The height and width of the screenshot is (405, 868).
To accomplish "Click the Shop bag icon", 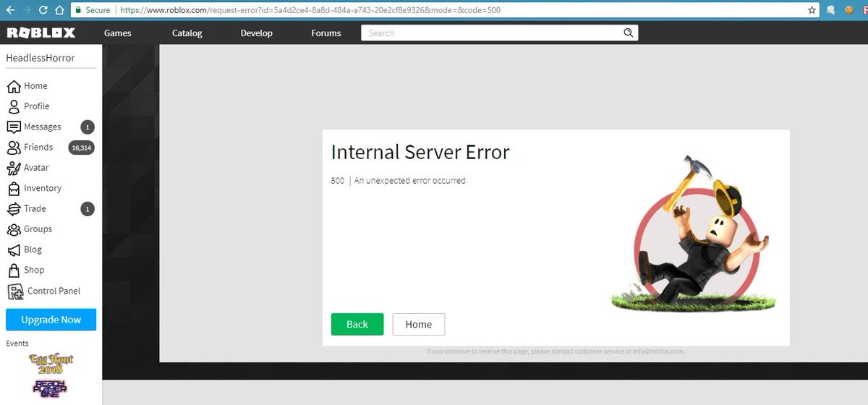I will coord(13,270).
